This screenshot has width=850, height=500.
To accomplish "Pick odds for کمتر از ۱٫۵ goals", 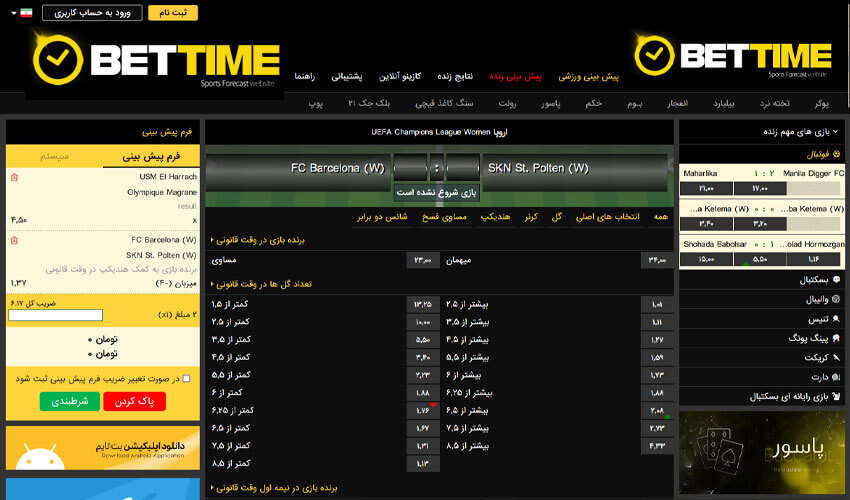I will pos(423,304).
